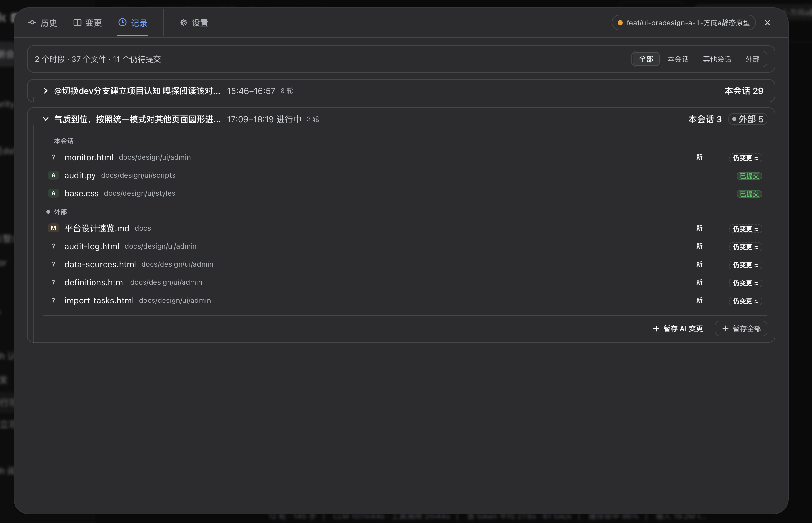This screenshot has width=812, height=523.
Task: Click the 外部 5 badge
Action: (748, 119)
